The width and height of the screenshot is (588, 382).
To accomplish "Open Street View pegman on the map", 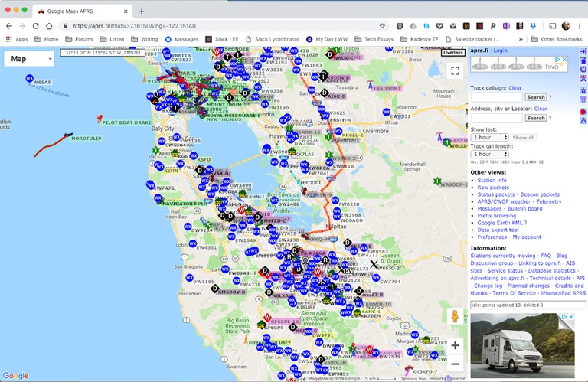I will point(455,316).
